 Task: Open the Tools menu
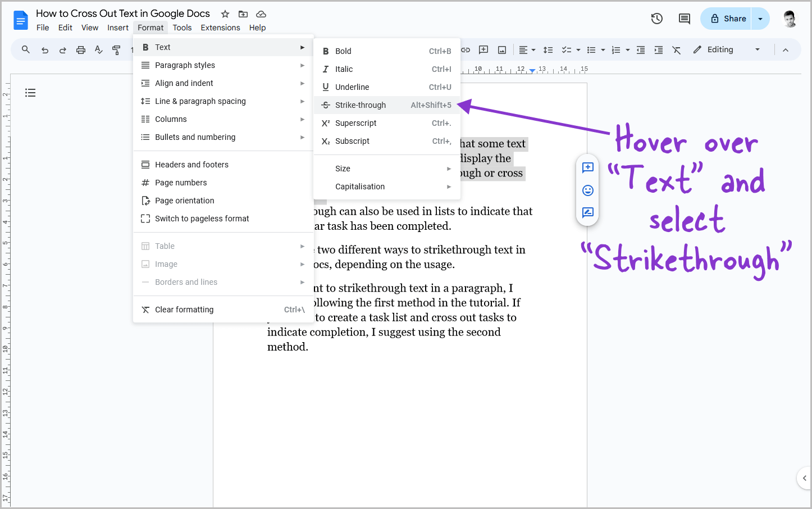pos(182,28)
